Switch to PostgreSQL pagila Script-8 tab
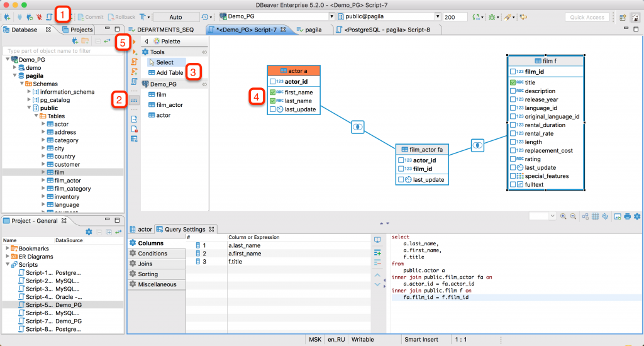The image size is (644, 346). coord(383,30)
